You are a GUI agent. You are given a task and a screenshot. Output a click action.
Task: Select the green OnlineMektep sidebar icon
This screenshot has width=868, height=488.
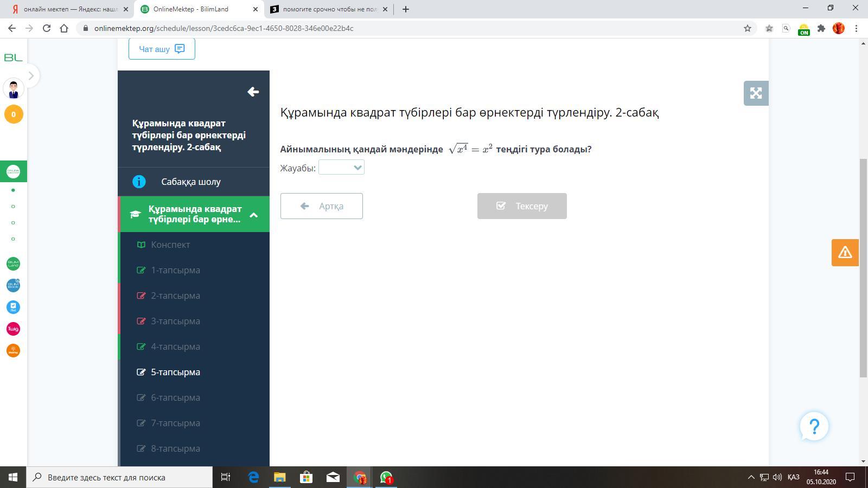(x=13, y=171)
